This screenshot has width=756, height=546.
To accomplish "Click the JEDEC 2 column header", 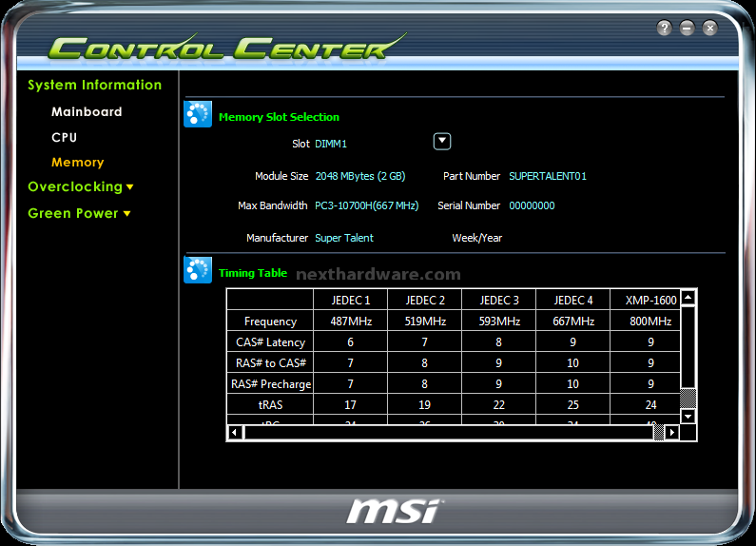I will coord(425,300).
